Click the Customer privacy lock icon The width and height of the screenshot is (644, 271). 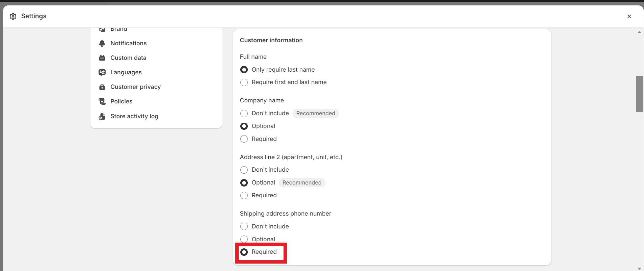102,87
